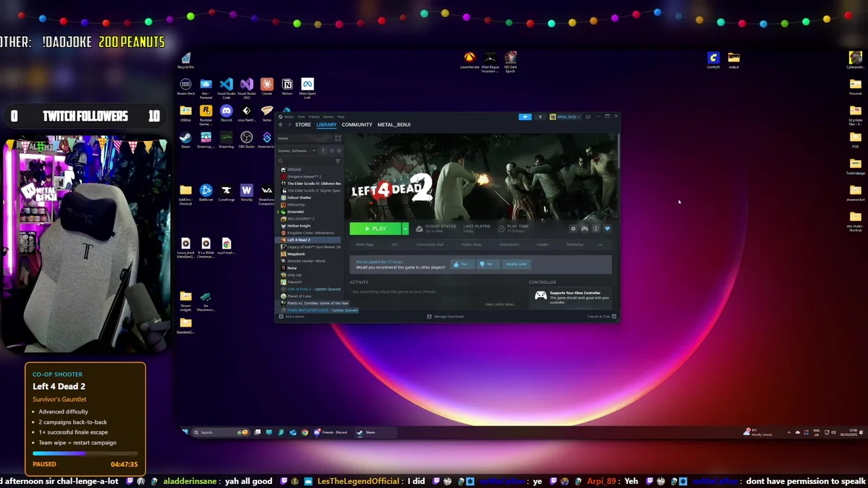Open the OBS Studio desktop shortcut

(247, 140)
